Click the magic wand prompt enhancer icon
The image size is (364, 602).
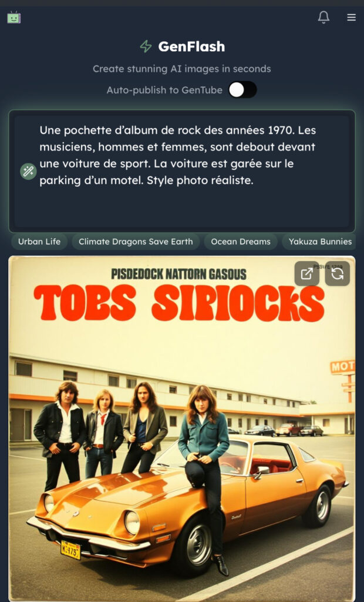(28, 171)
